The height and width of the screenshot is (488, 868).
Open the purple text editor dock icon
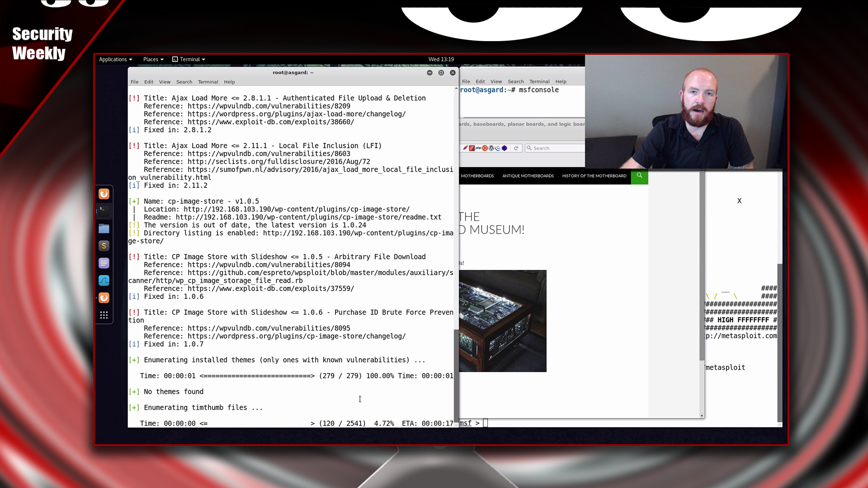point(104,263)
